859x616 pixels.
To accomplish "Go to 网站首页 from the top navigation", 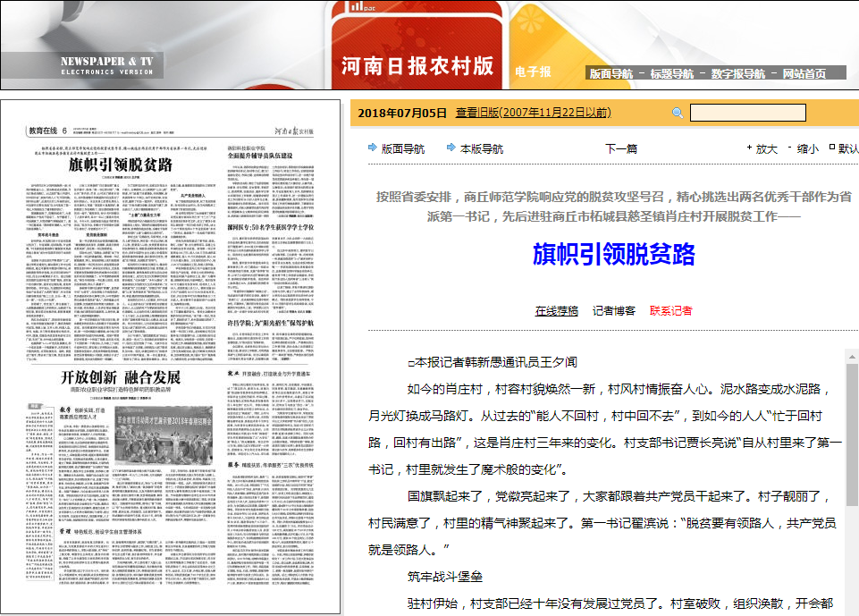I will point(804,73).
